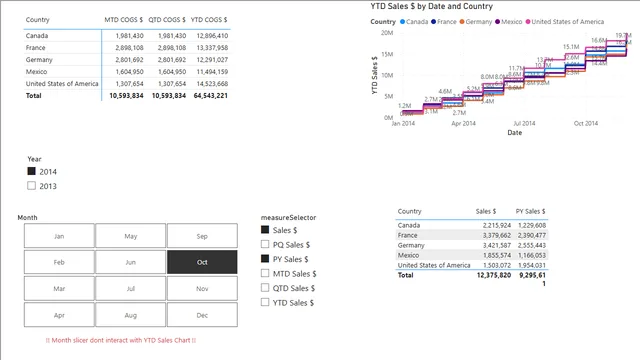Click the United States of America legend marker
This screenshot has width=640, height=360.
click(x=528, y=22)
